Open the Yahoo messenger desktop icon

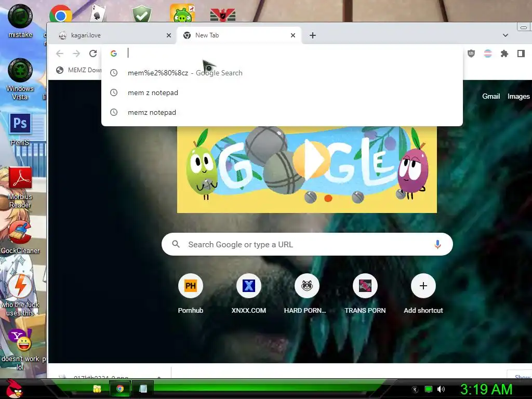[x=20, y=350]
